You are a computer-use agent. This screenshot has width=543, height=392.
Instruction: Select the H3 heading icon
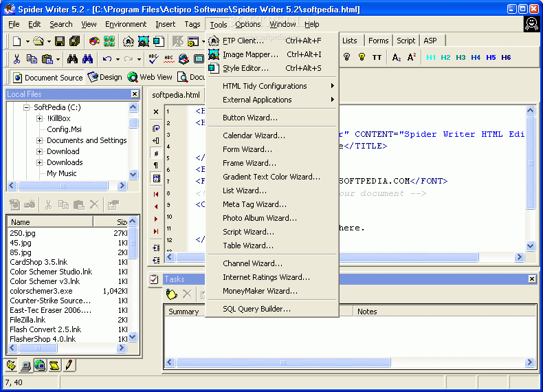click(x=461, y=58)
